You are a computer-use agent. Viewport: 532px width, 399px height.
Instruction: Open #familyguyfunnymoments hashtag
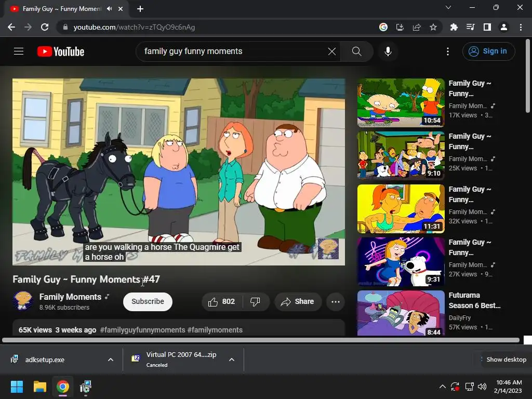[x=142, y=330]
